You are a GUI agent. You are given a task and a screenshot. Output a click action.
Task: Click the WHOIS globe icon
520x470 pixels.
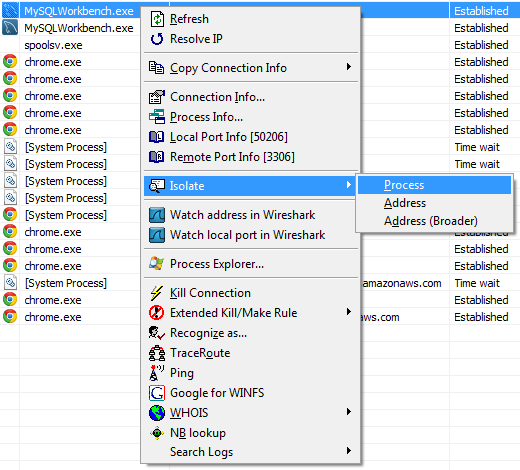(157, 413)
